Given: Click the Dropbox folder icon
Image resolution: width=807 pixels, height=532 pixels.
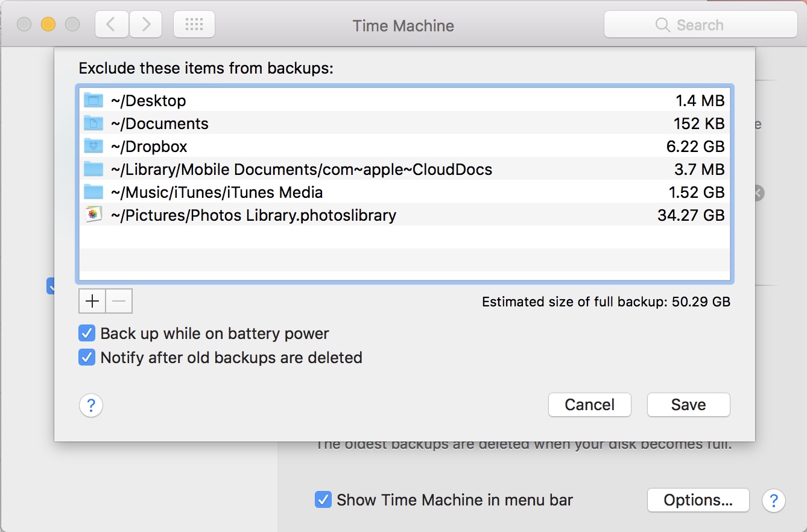Looking at the screenshot, I should tap(93, 146).
